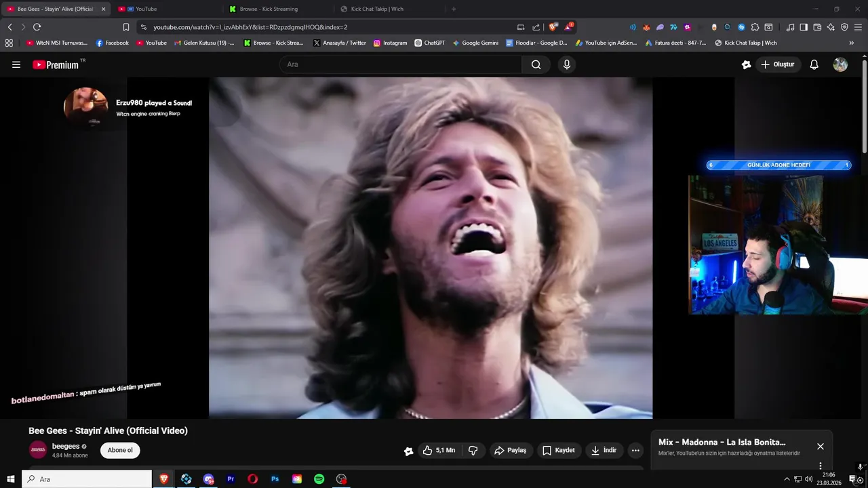The height and width of the screenshot is (488, 868).
Task: Open Spotify from the taskbar
Action: (319, 479)
